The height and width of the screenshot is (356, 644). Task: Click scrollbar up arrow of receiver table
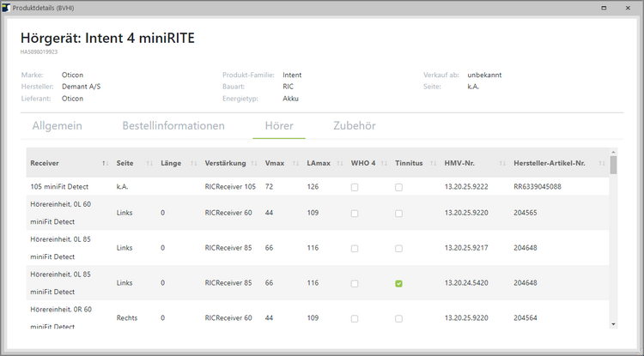click(613, 152)
